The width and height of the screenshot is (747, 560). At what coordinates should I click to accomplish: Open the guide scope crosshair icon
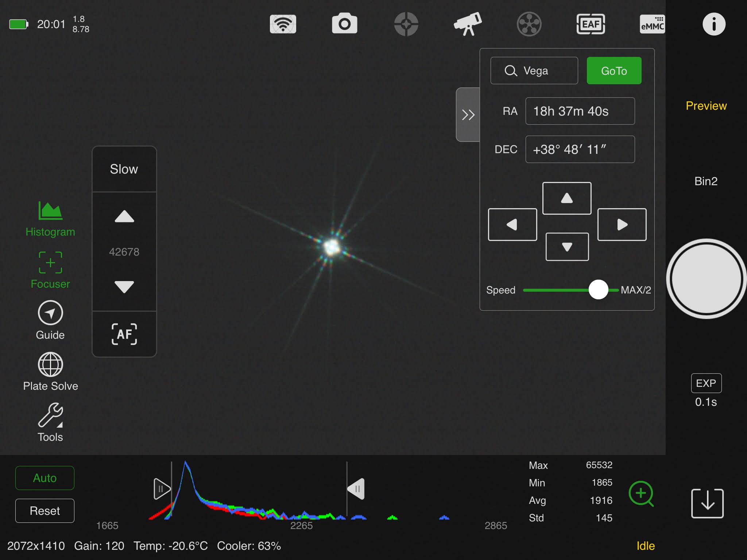coord(406,24)
